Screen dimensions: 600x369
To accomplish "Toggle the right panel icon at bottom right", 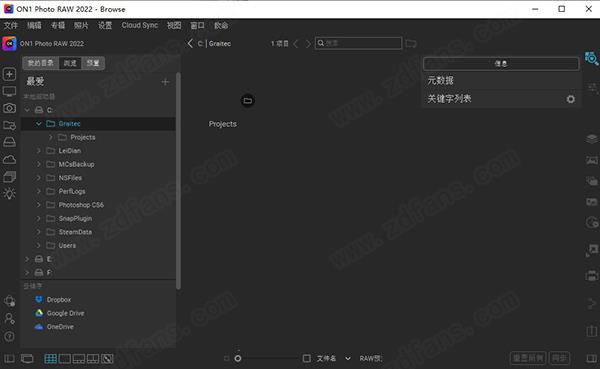I will (592, 359).
